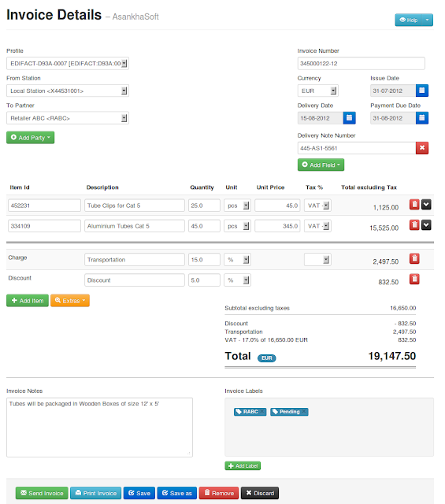The width and height of the screenshot is (445, 504).
Task: Remove the RABC invoice label
Action: tap(262, 411)
